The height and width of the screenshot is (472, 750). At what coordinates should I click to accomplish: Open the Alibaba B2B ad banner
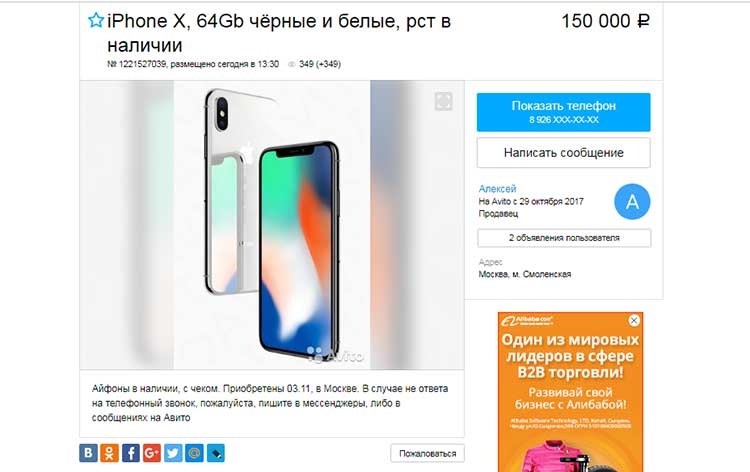tap(570, 392)
